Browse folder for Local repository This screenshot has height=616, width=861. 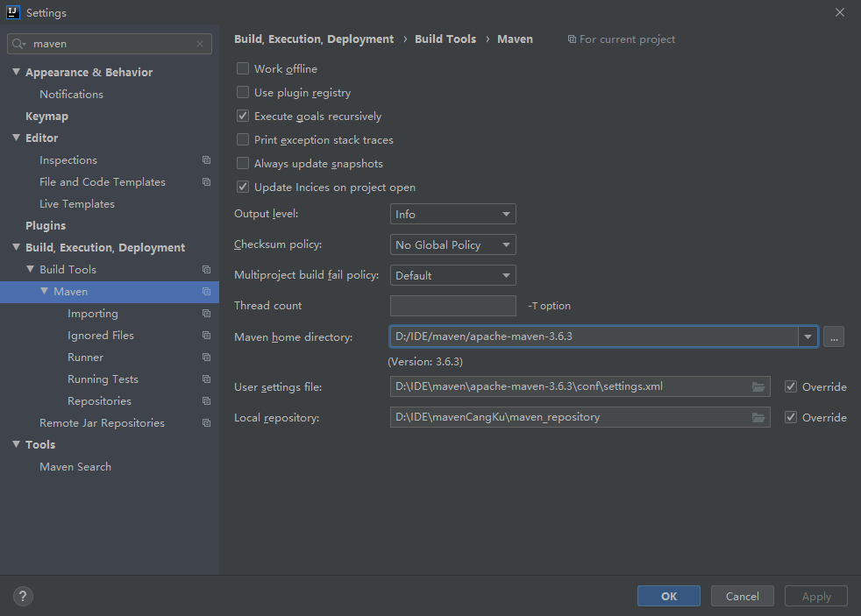pos(758,417)
